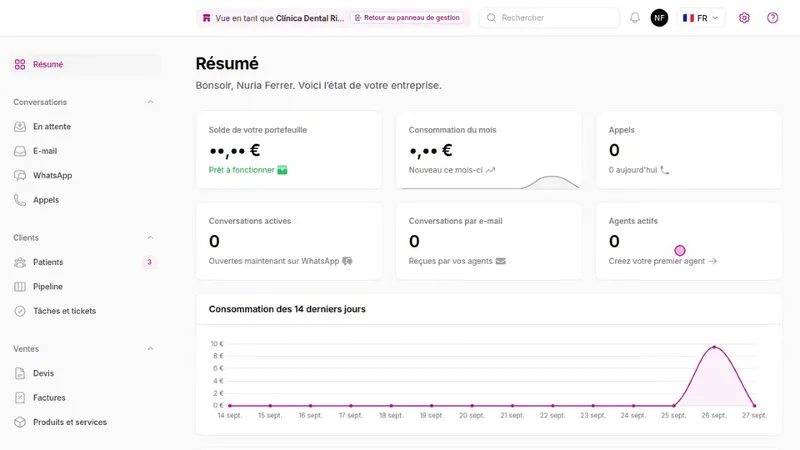Click the 26 sept. peak data point
The width and height of the screenshot is (800, 450).
click(714, 347)
